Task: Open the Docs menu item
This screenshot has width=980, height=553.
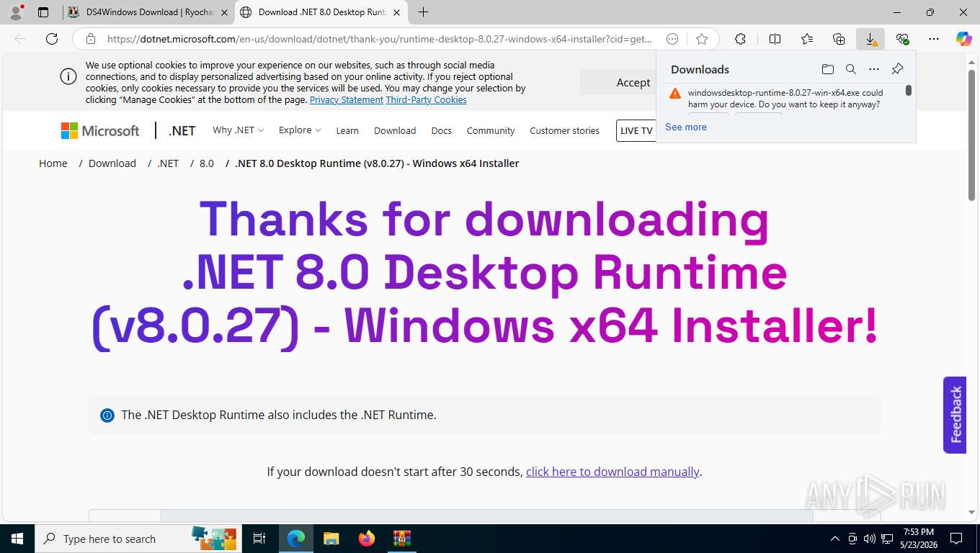Action: coord(441,130)
